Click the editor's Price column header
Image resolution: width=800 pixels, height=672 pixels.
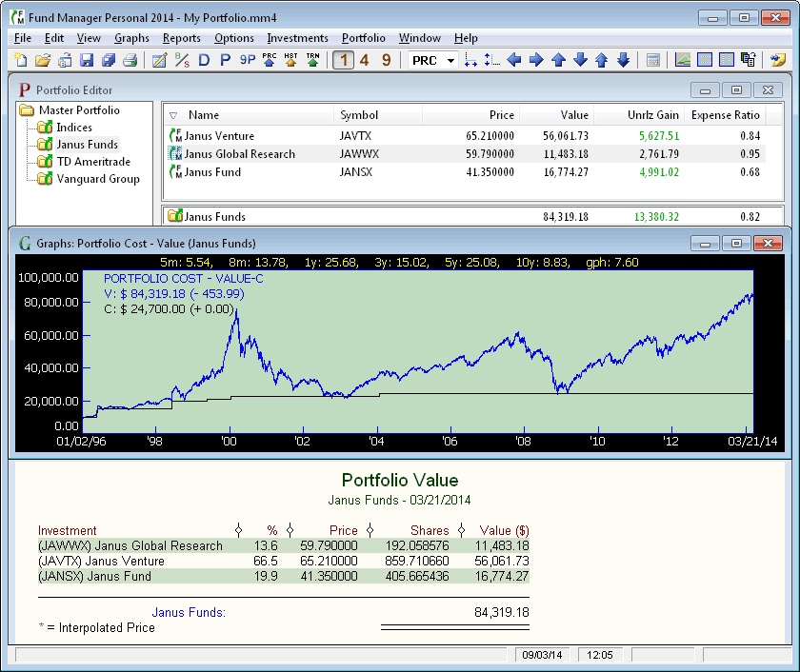pyautogui.click(x=470, y=115)
